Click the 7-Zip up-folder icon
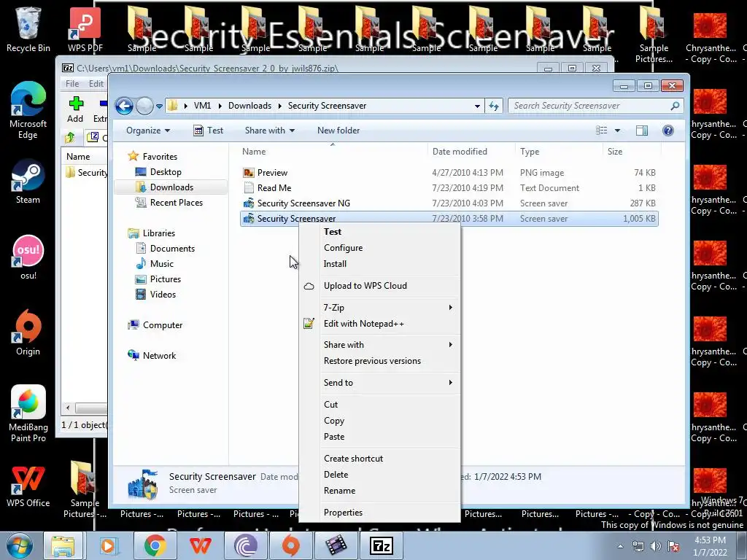Viewport: 747px width, 560px height. [x=70, y=138]
